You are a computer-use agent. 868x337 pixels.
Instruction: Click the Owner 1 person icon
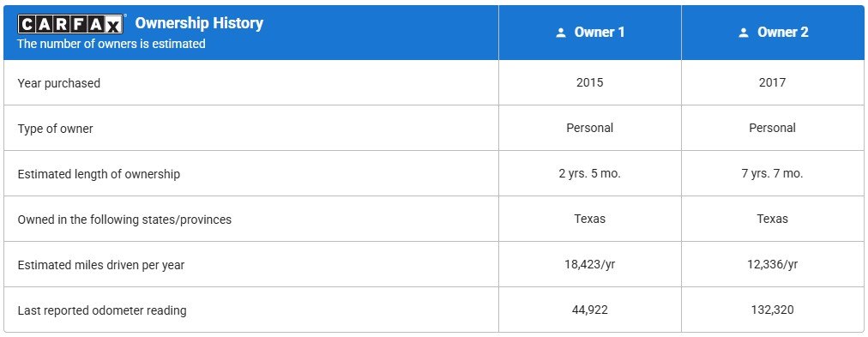[x=561, y=33]
